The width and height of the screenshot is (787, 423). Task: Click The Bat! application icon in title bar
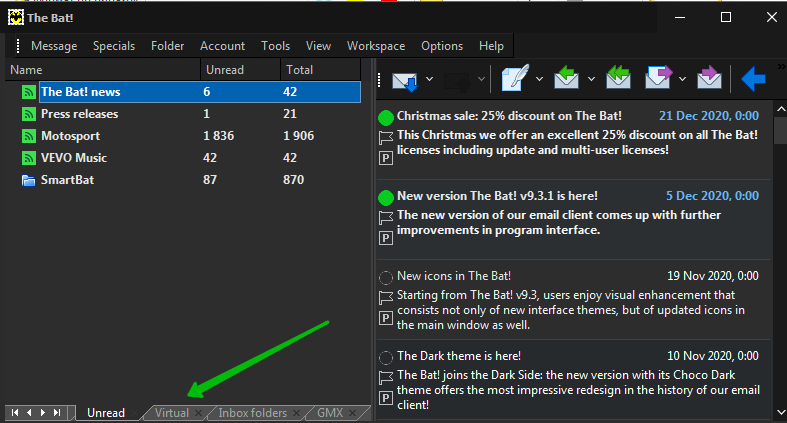tap(16, 18)
